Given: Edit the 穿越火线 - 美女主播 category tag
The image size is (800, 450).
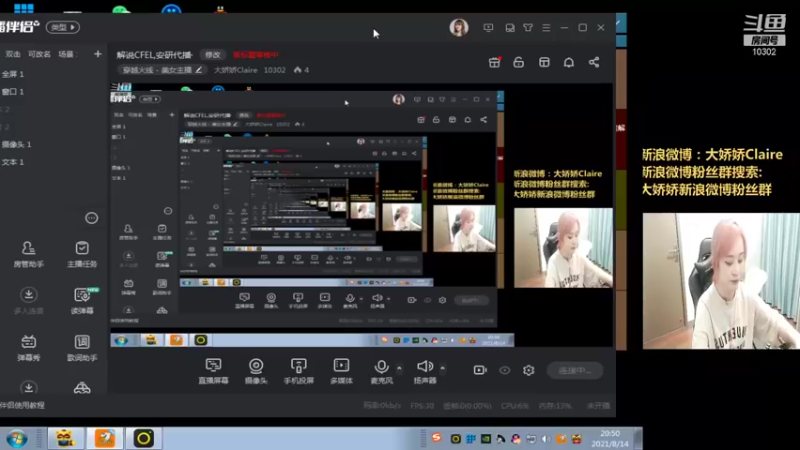Looking at the screenshot, I should point(162,70).
